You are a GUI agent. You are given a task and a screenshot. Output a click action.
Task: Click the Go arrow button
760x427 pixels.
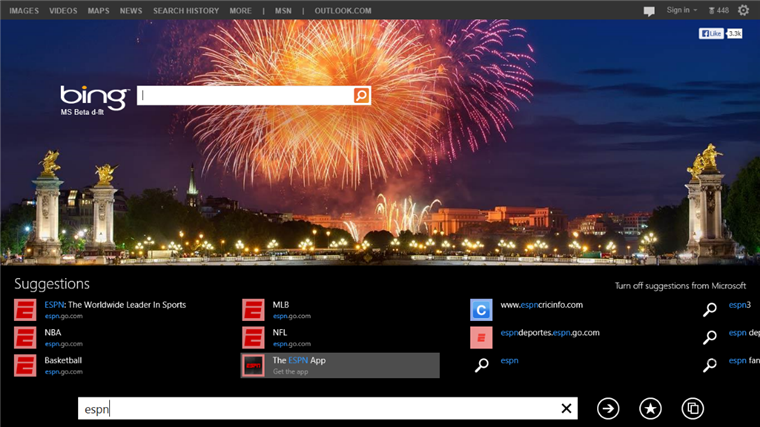[x=608, y=409]
